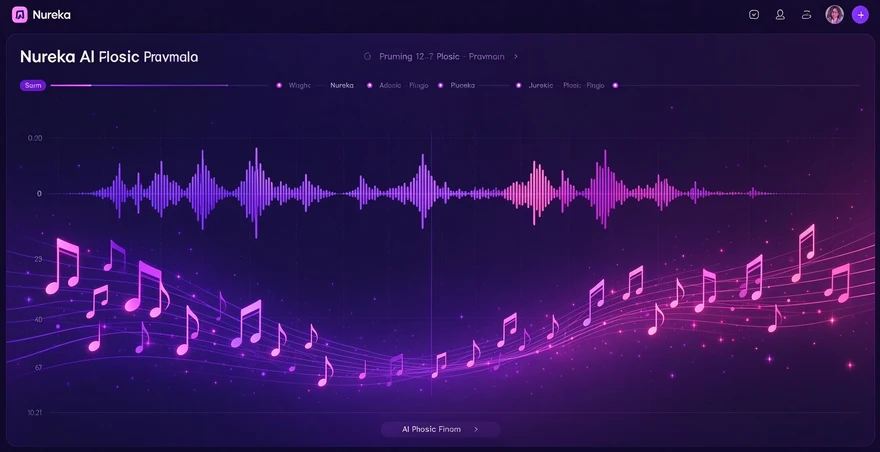Click the pink Nureka logo icon

[x=20, y=15]
